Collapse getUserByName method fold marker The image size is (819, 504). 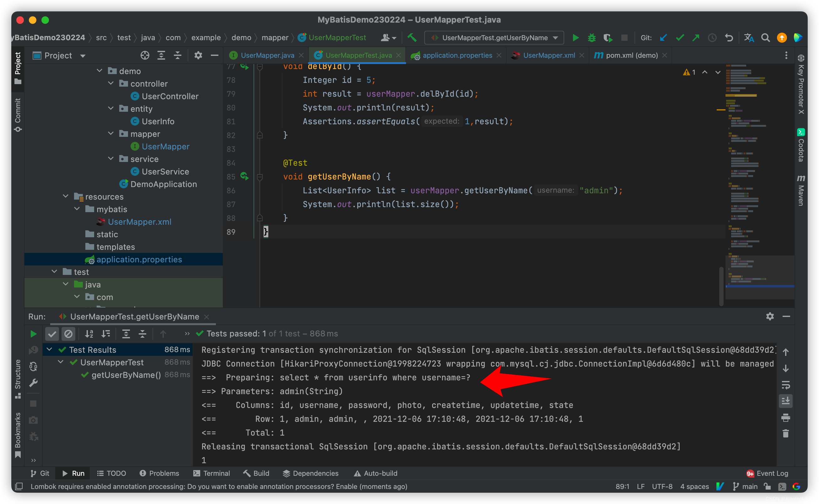[260, 177]
